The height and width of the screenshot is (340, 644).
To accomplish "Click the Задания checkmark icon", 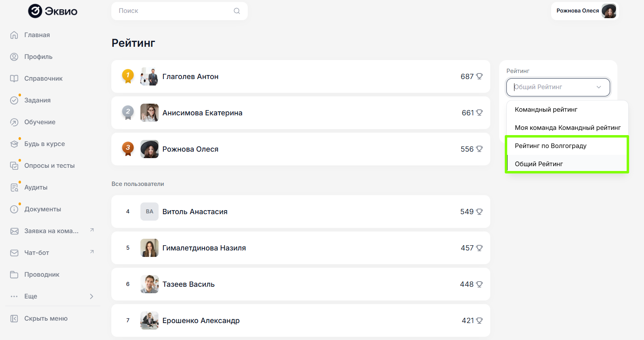I will [x=14, y=100].
